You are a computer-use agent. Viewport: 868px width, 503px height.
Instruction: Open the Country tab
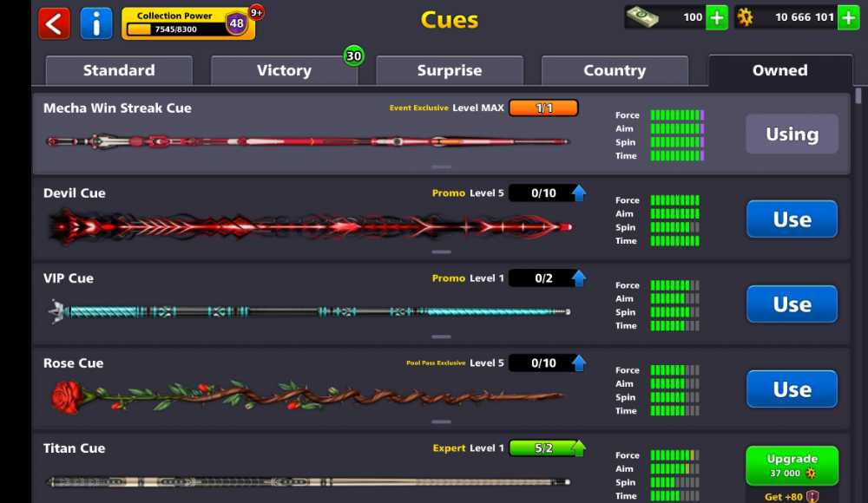[x=615, y=70]
